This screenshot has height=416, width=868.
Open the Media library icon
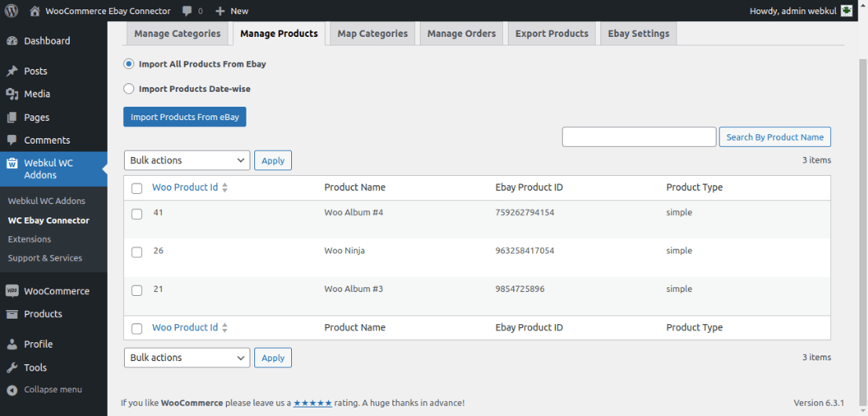(12, 94)
